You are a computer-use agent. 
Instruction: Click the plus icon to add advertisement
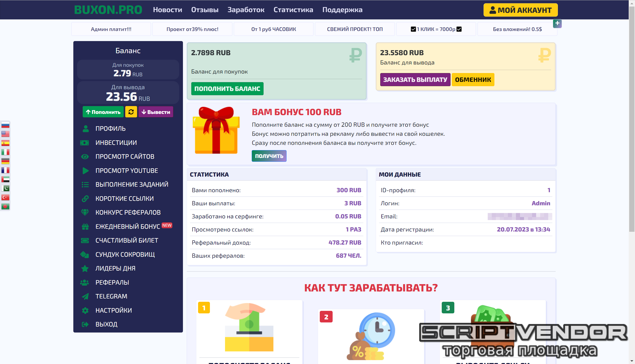click(557, 23)
